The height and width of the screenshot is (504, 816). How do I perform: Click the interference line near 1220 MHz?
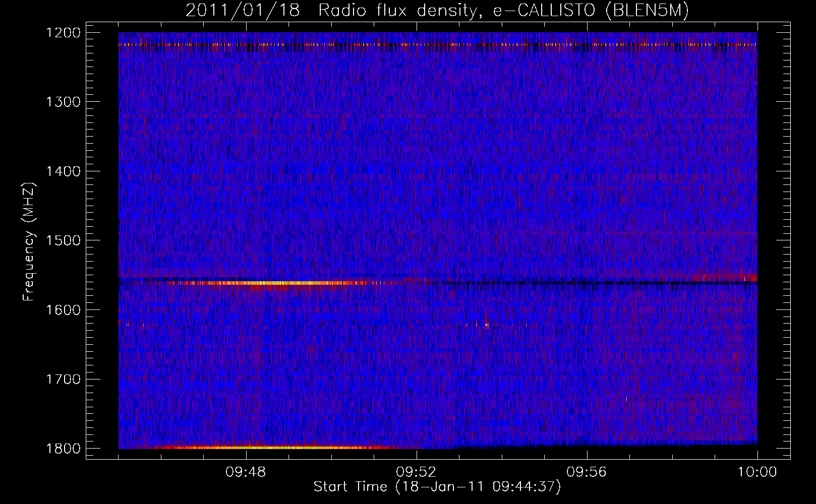(x=438, y=45)
